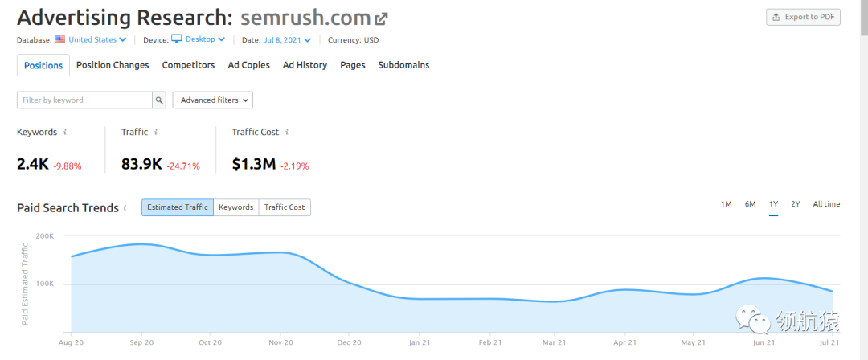Click the info icon next to Traffic
The width and height of the screenshot is (868, 360).
pos(156,133)
